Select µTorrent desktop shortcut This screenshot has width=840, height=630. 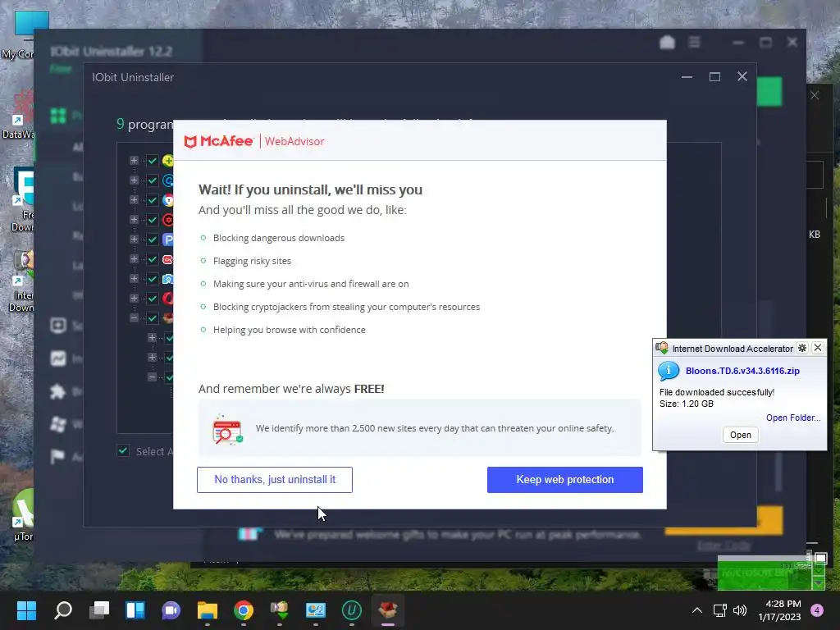21,514
